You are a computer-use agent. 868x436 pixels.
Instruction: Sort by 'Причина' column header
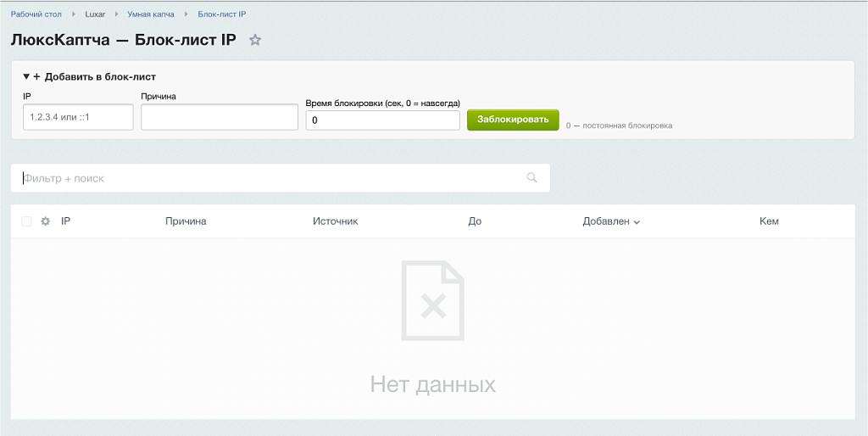pos(186,221)
